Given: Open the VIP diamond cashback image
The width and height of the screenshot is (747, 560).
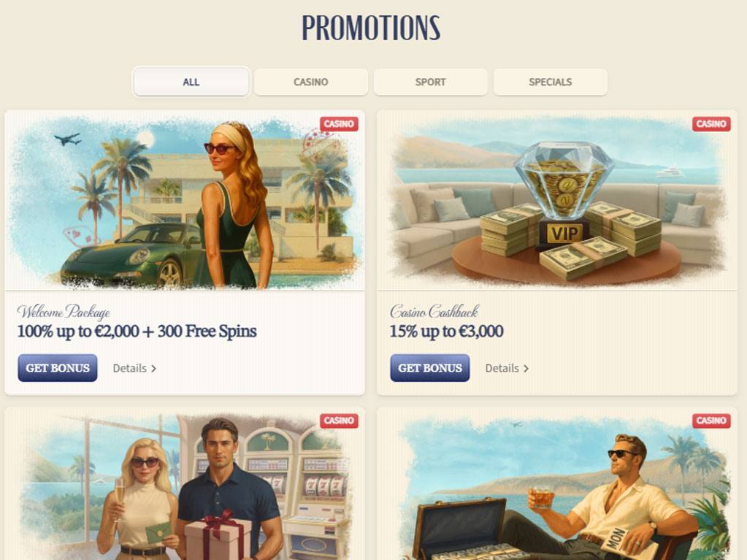Looking at the screenshot, I should coord(557,201).
